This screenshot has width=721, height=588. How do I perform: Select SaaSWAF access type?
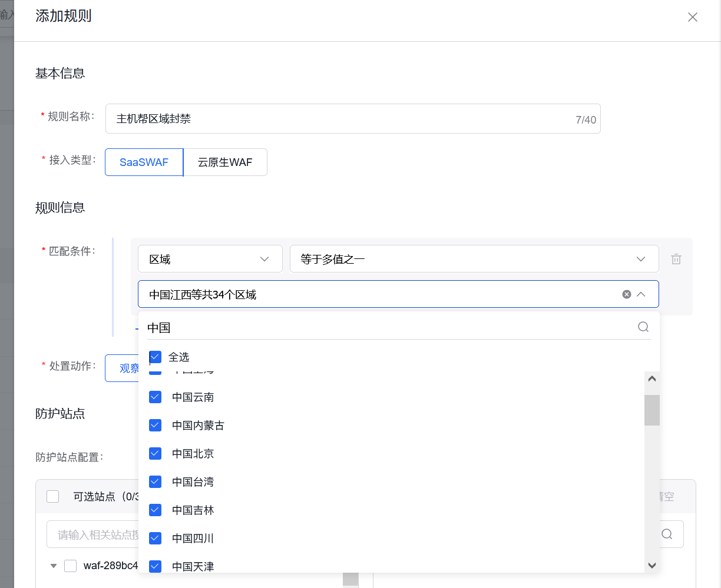coord(144,162)
